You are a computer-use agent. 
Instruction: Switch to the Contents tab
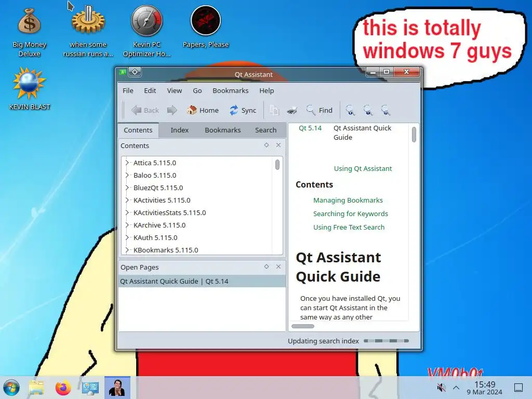click(138, 130)
